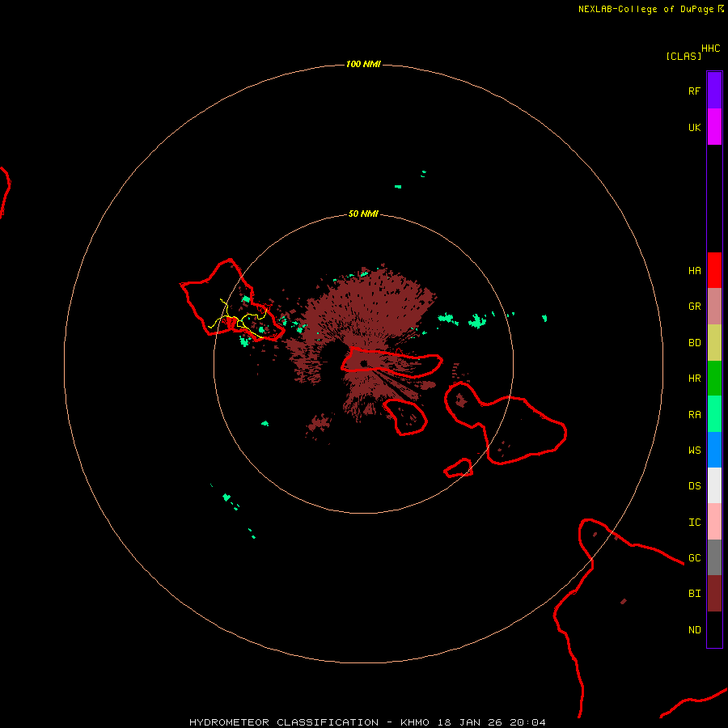Click the small red island outline below Maui
The height and width of the screenshot is (728, 728).
(x=459, y=468)
